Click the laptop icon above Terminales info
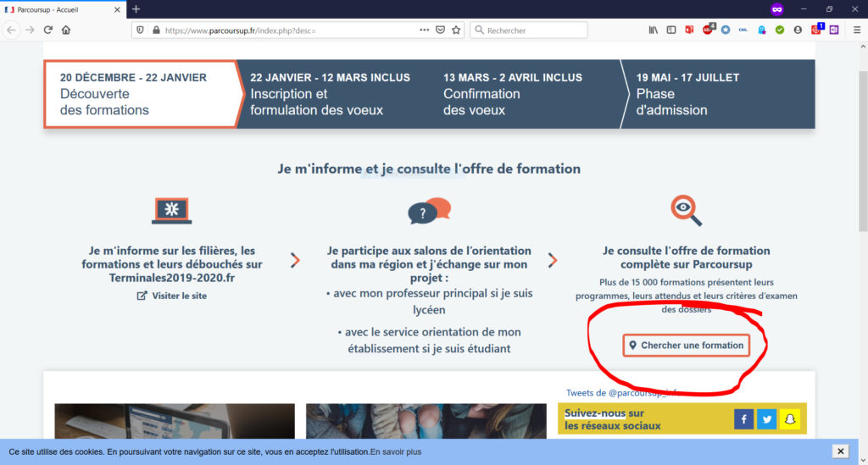 (x=171, y=211)
